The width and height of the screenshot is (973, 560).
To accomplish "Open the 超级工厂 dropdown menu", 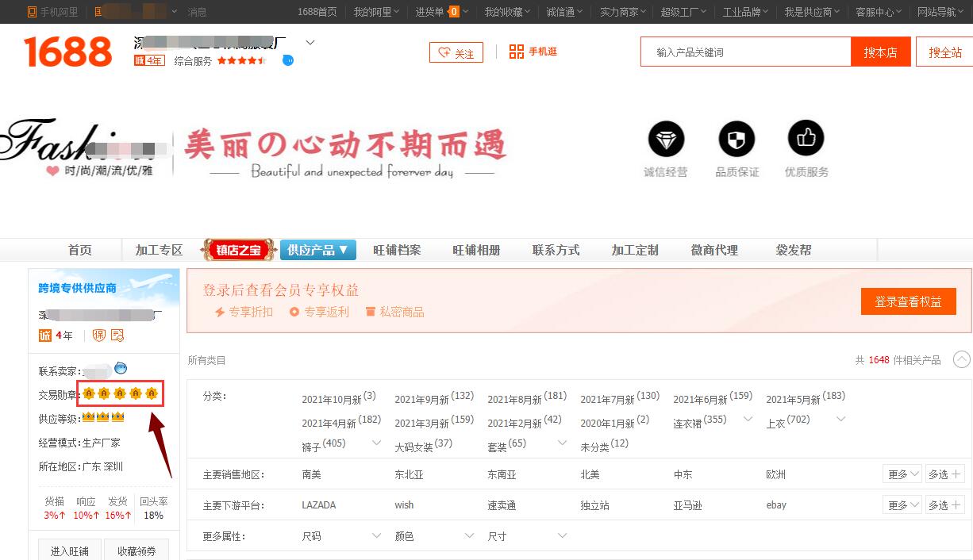I will (685, 12).
